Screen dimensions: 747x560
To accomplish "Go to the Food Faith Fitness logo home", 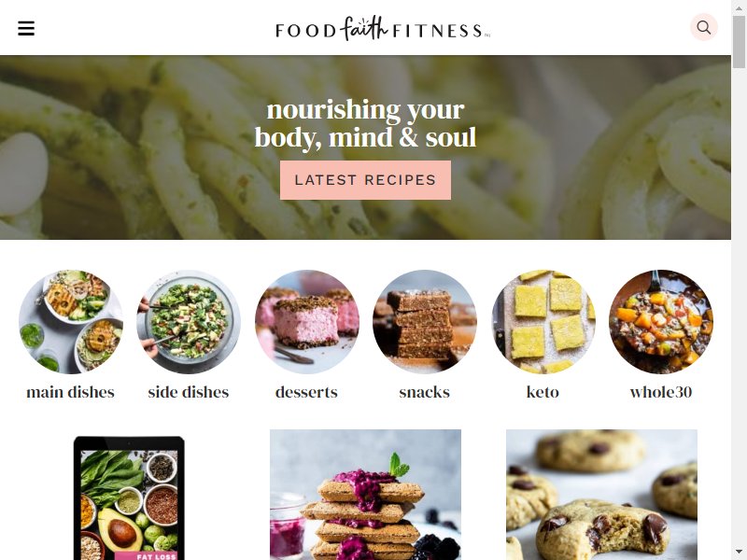I will [383, 29].
